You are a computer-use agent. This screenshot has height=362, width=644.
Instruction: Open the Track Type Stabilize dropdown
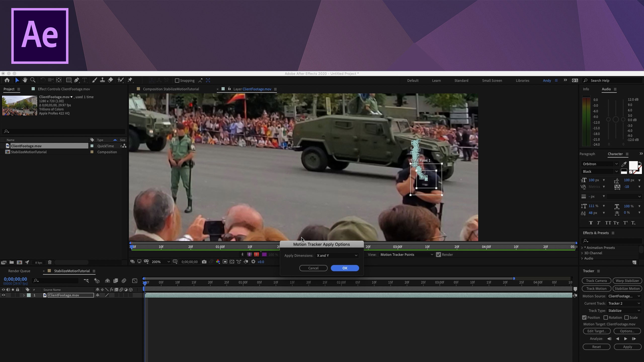pos(624,310)
